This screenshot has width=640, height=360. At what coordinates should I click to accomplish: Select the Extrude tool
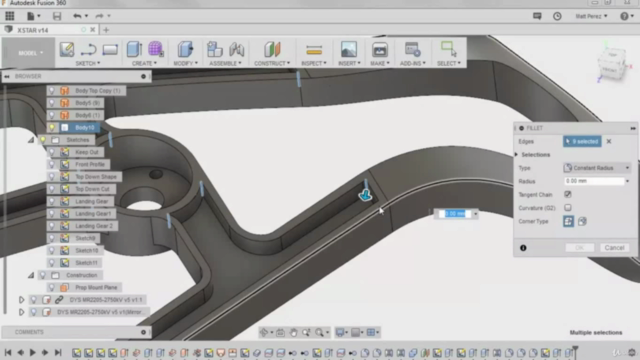(134, 49)
